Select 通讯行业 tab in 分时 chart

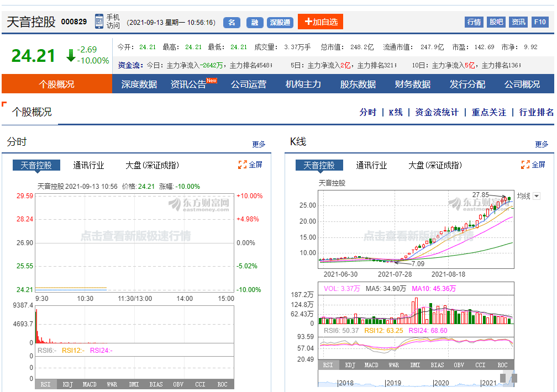tap(88, 165)
